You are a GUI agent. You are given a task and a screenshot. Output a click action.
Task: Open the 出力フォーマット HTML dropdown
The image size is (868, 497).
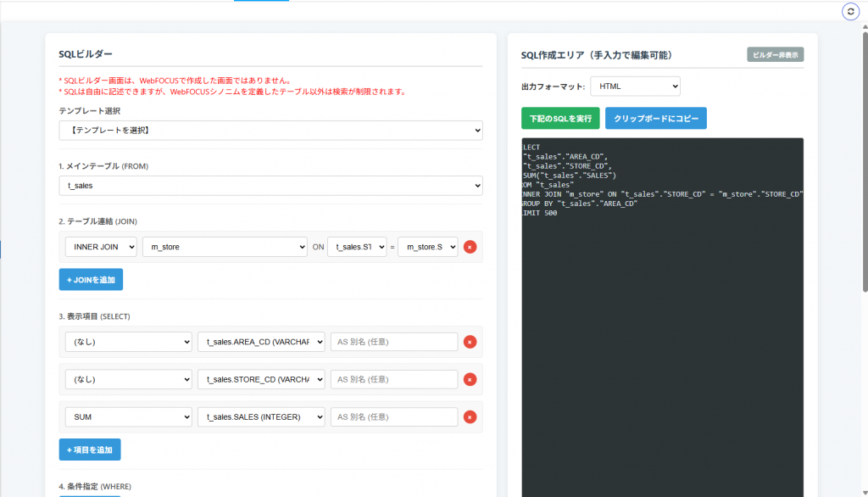635,87
